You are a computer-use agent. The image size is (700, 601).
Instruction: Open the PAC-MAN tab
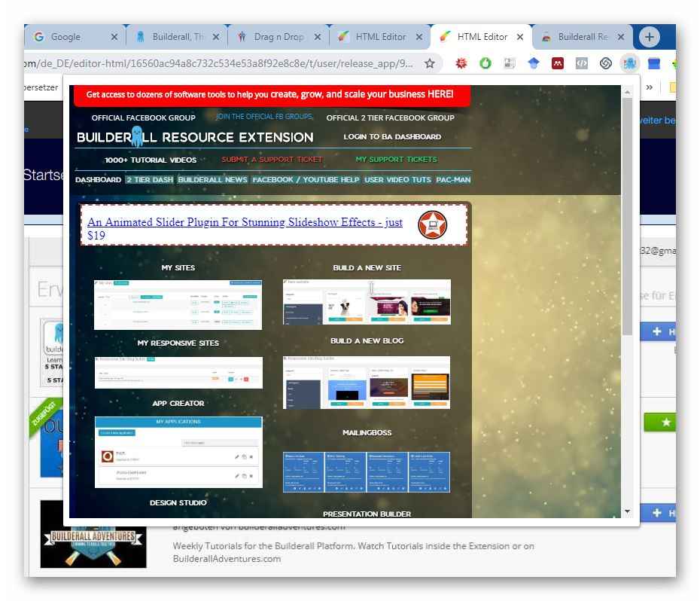coord(454,180)
